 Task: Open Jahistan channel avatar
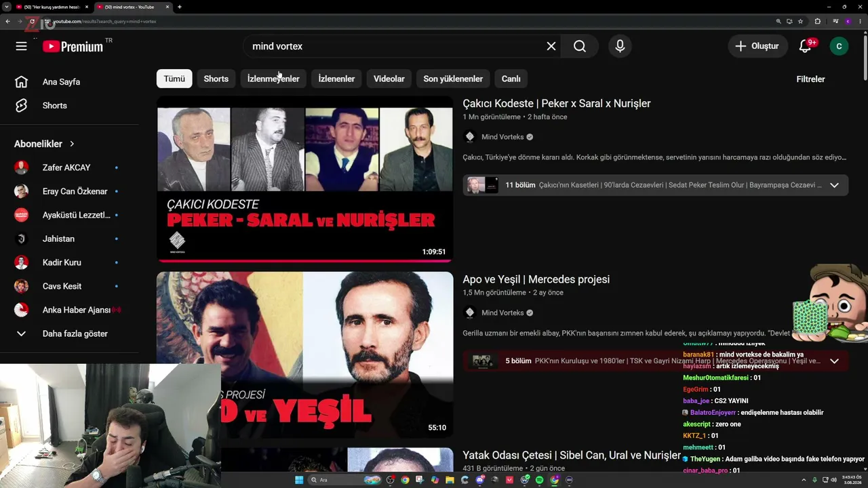[x=22, y=239]
